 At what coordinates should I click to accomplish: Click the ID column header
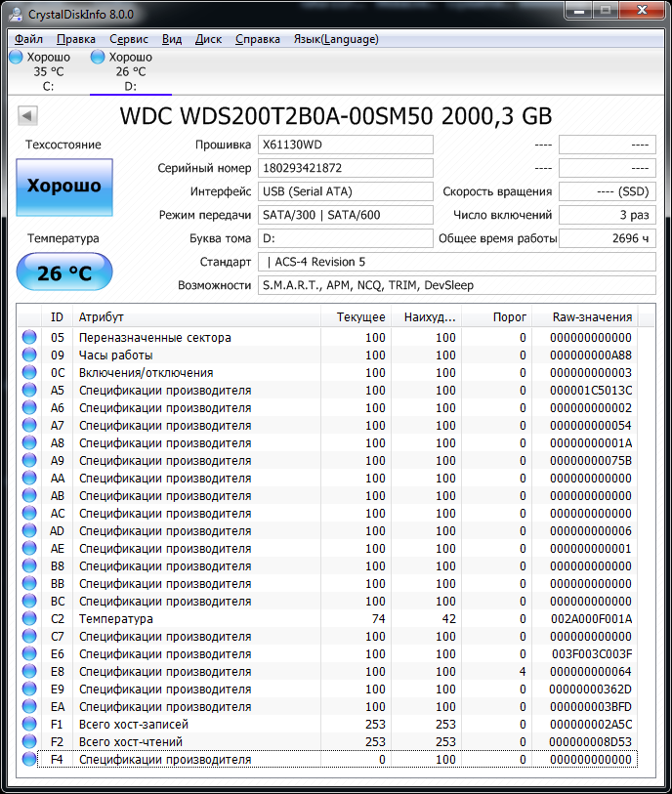(58, 317)
